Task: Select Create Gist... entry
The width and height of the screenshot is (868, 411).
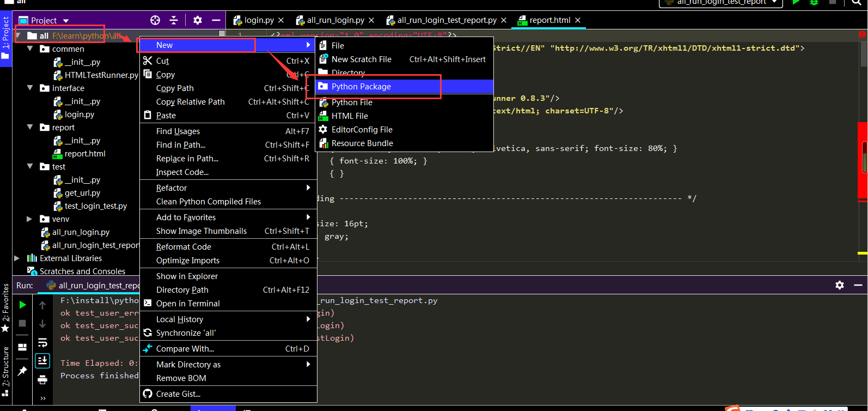Action: [x=228, y=394]
